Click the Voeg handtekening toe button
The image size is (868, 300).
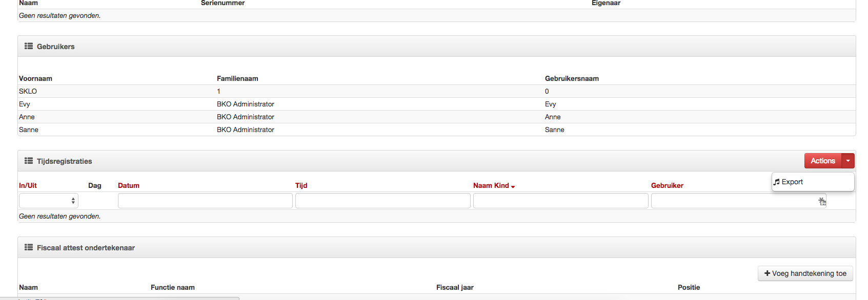pyautogui.click(x=805, y=273)
